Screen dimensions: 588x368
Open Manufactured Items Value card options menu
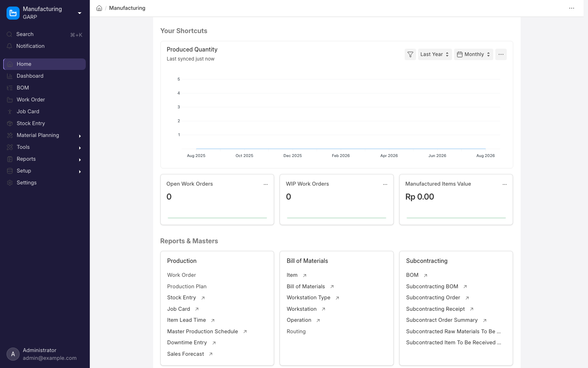click(x=505, y=184)
